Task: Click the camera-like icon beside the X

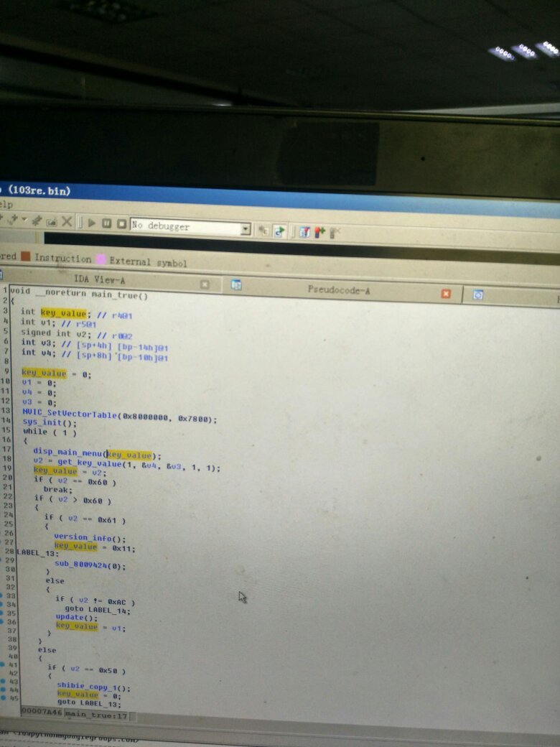Action: (x=52, y=222)
